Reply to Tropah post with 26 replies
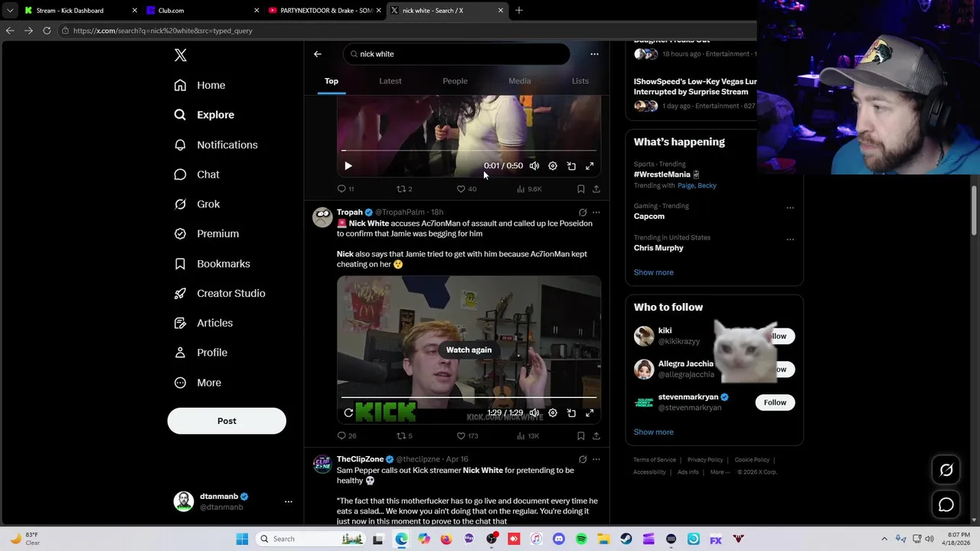This screenshot has height=551, width=980. click(x=347, y=436)
